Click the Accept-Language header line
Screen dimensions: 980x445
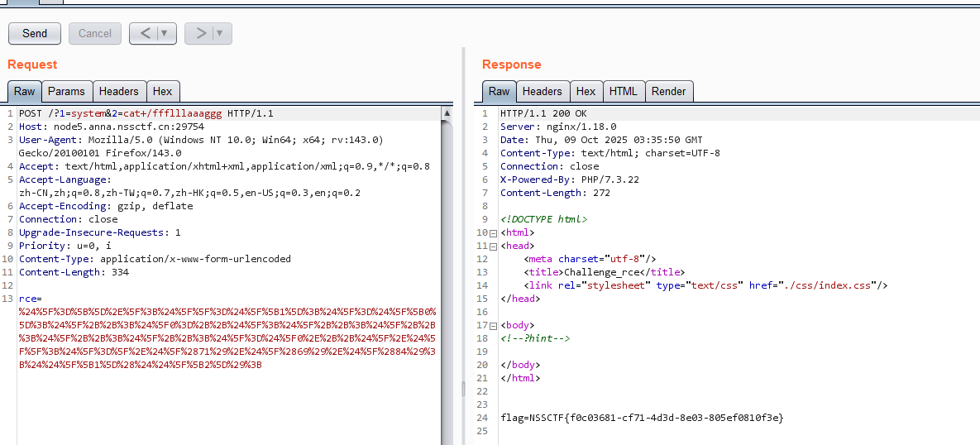(x=189, y=186)
